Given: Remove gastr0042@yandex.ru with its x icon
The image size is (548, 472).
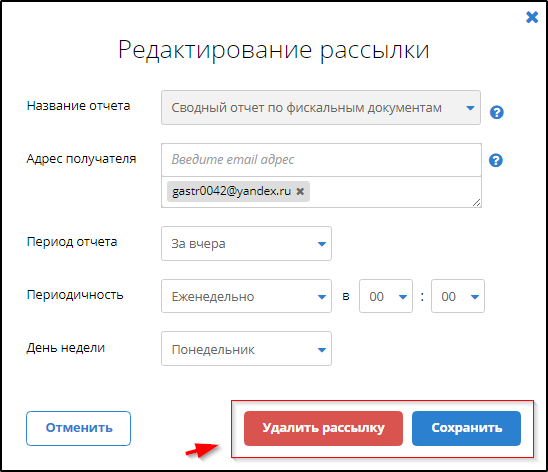Looking at the screenshot, I should 300,191.
